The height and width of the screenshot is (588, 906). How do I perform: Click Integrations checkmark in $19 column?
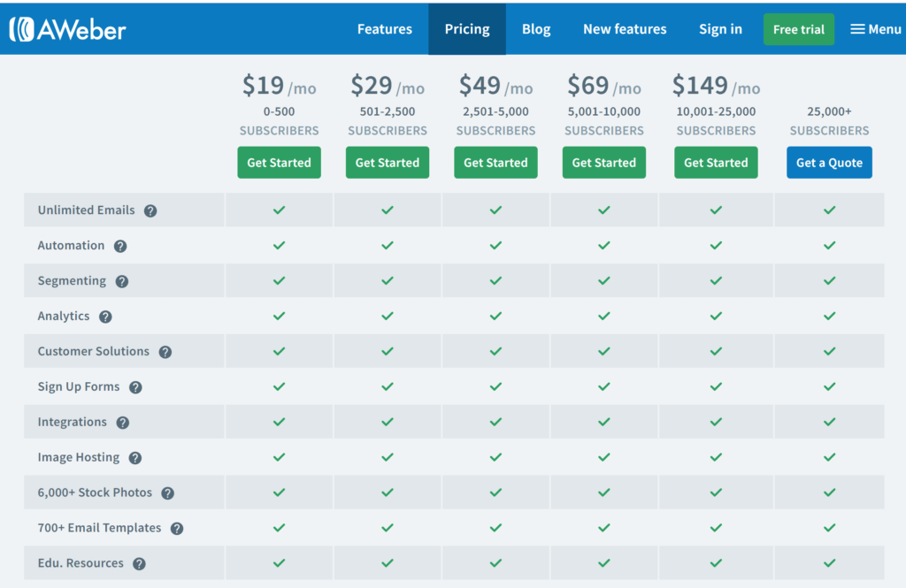point(279,422)
